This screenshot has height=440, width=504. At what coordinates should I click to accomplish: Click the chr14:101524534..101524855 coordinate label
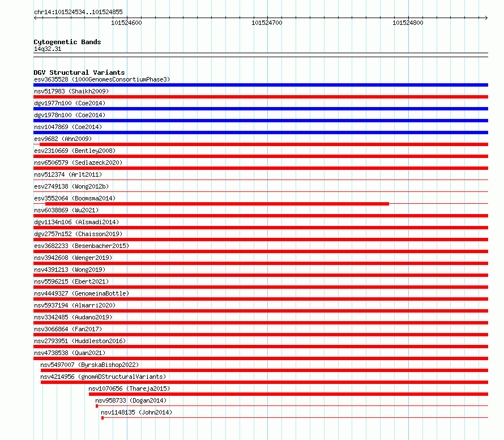coord(78,12)
